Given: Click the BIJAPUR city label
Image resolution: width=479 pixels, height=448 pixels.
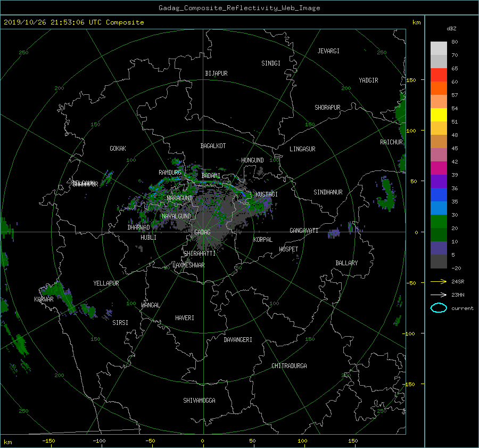Looking at the screenshot, I should click(216, 74).
